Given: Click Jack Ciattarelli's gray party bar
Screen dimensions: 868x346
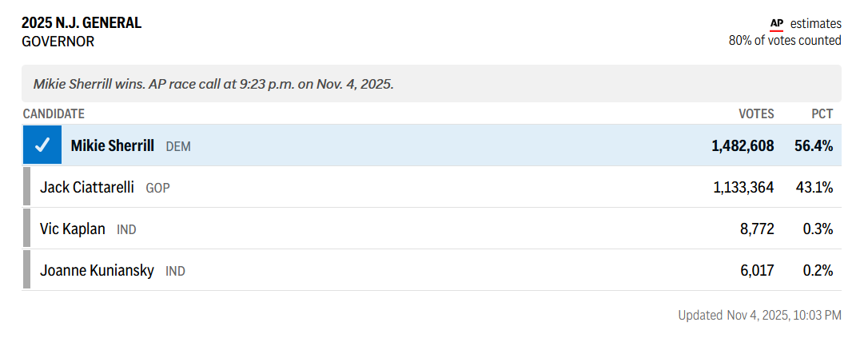Looking at the screenshot, I should point(27,188).
